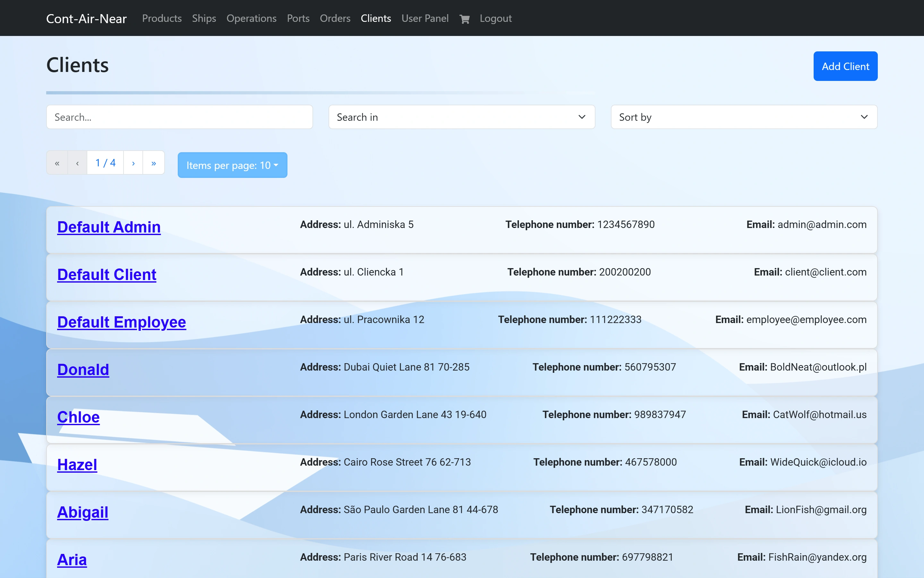The height and width of the screenshot is (578, 924).
Task: Open Abigail client link
Action: (83, 512)
